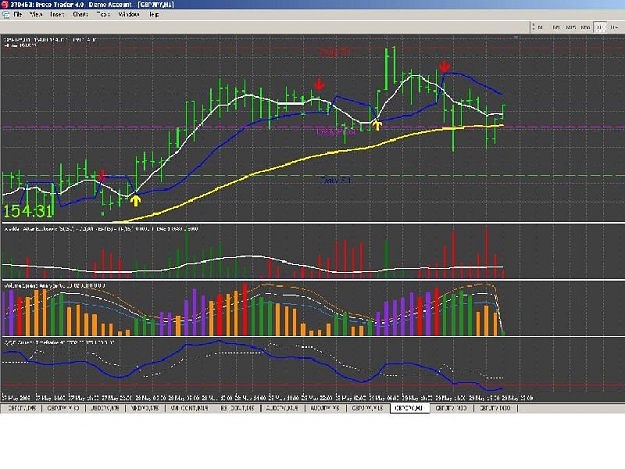Select the yellow up arrow near Daily Pivot line
Image resolution: width=625 pixels, height=469 pixels.
377,126
